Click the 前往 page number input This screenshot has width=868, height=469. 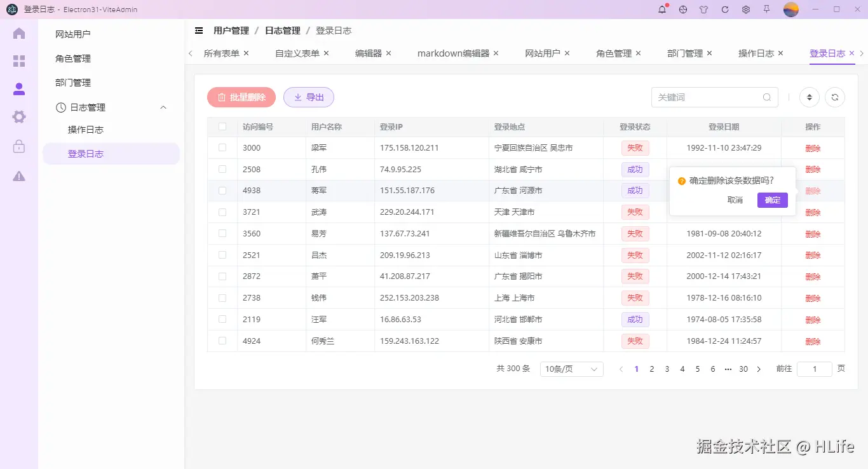(x=815, y=369)
